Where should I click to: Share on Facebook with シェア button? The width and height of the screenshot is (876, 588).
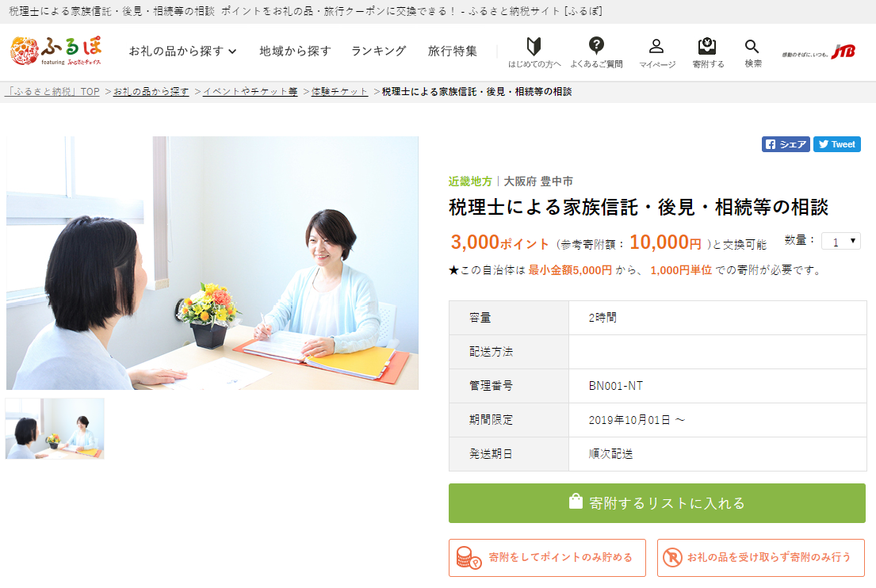coord(786,144)
